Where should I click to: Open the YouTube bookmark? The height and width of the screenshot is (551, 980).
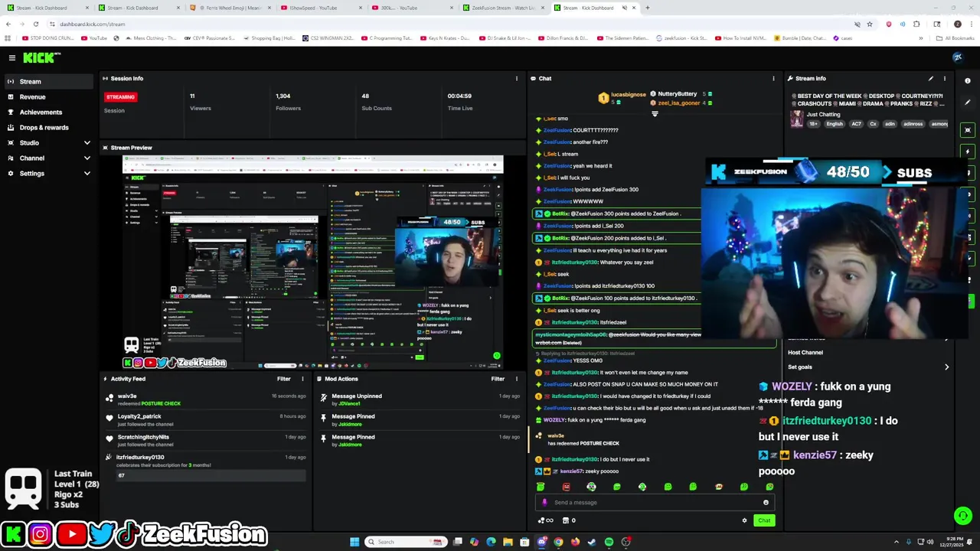click(94, 37)
